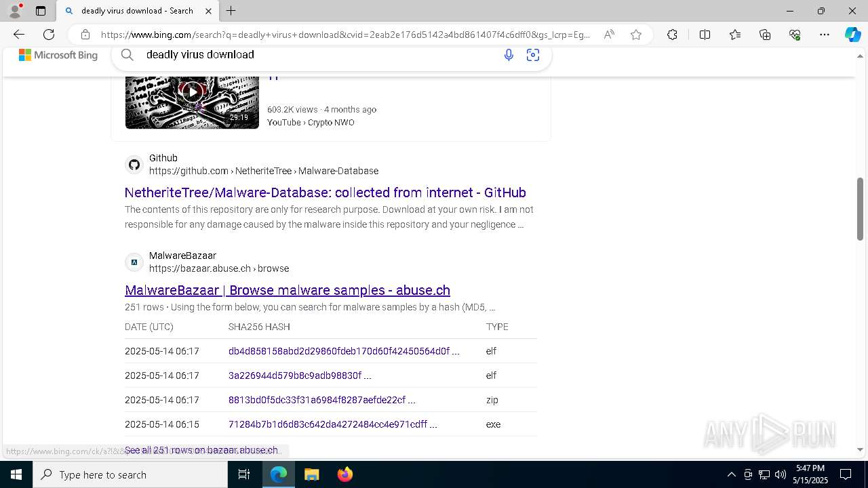The image size is (868, 488).
Task: View site information lock icon
Action: click(85, 35)
